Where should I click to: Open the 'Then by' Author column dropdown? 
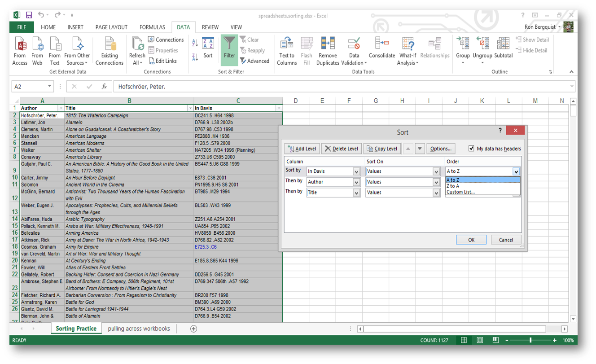[356, 182]
